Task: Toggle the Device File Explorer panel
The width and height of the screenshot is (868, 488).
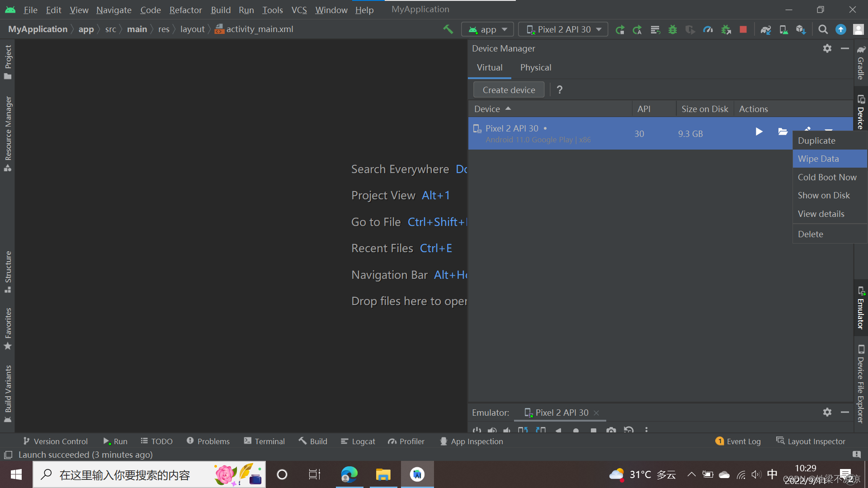Action: click(x=861, y=384)
